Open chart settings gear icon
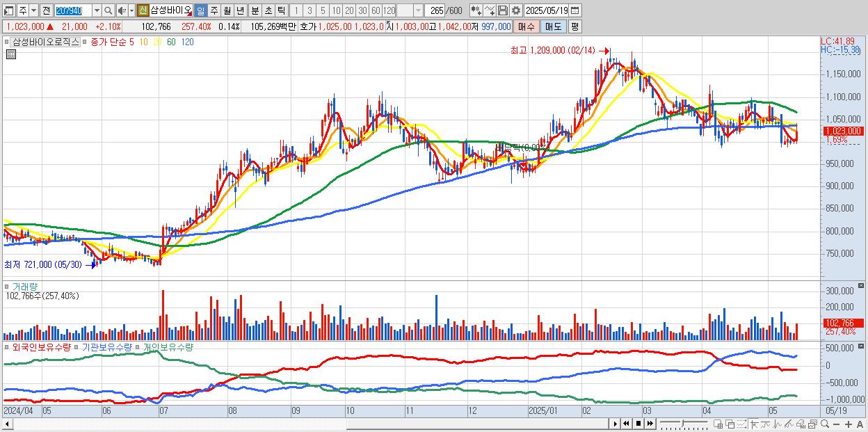The width and height of the screenshot is (868, 432). 516,10
